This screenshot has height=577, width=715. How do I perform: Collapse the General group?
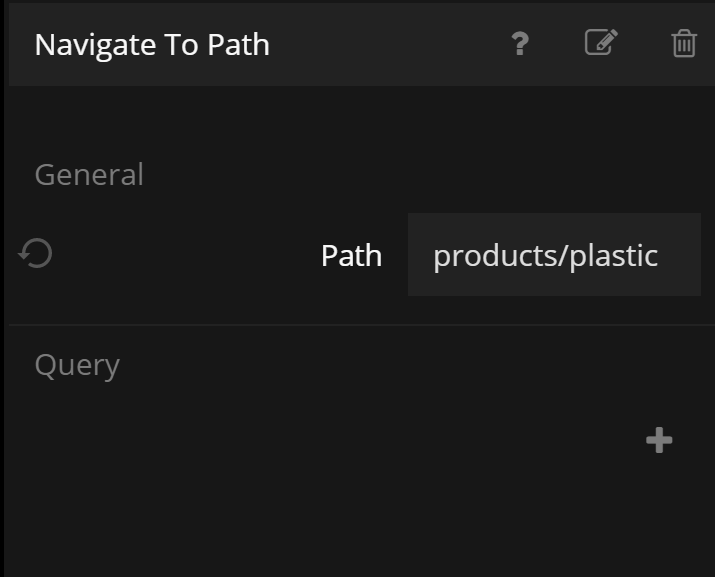[89, 175]
